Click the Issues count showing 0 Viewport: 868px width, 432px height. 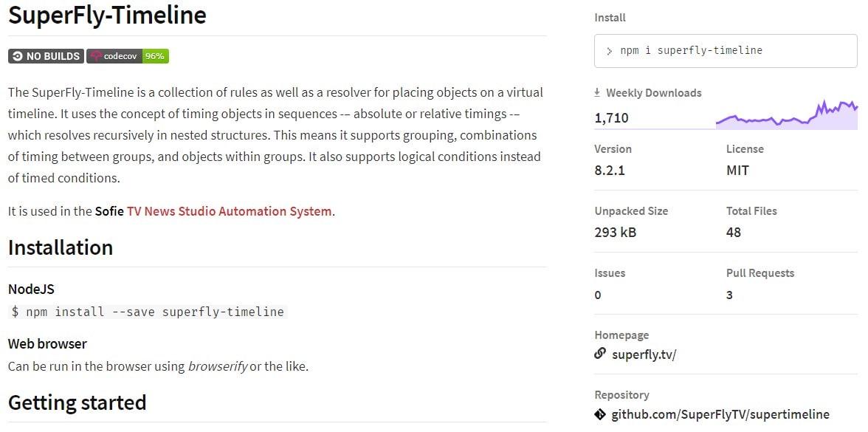[599, 295]
